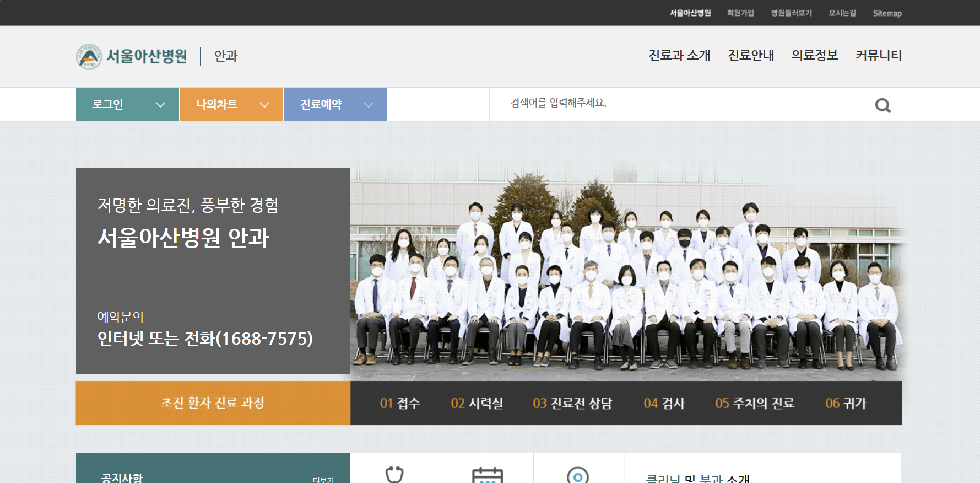Viewport: 980px width, 483px height.
Task: Open the 의료정보 menu
Action: [x=815, y=55]
